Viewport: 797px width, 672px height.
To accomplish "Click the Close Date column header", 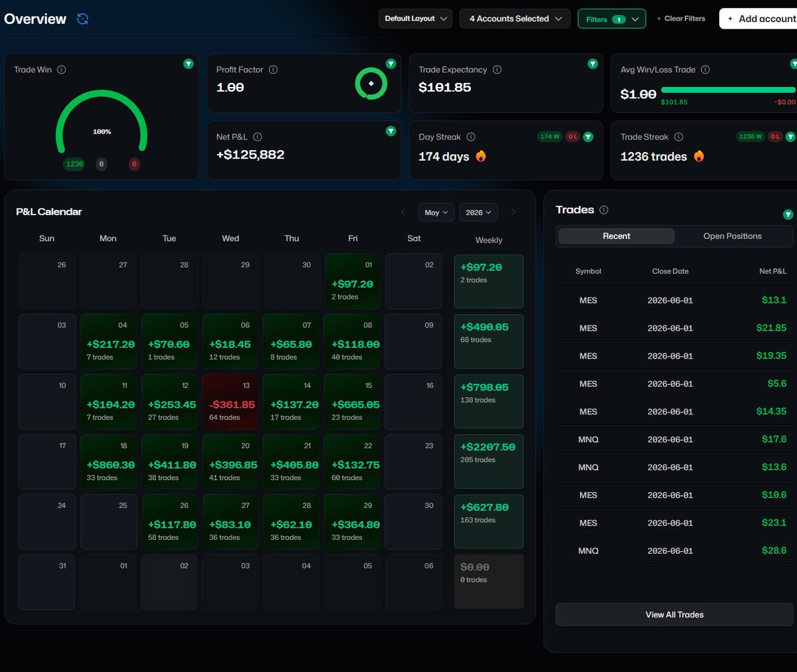I will click(670, 272).
